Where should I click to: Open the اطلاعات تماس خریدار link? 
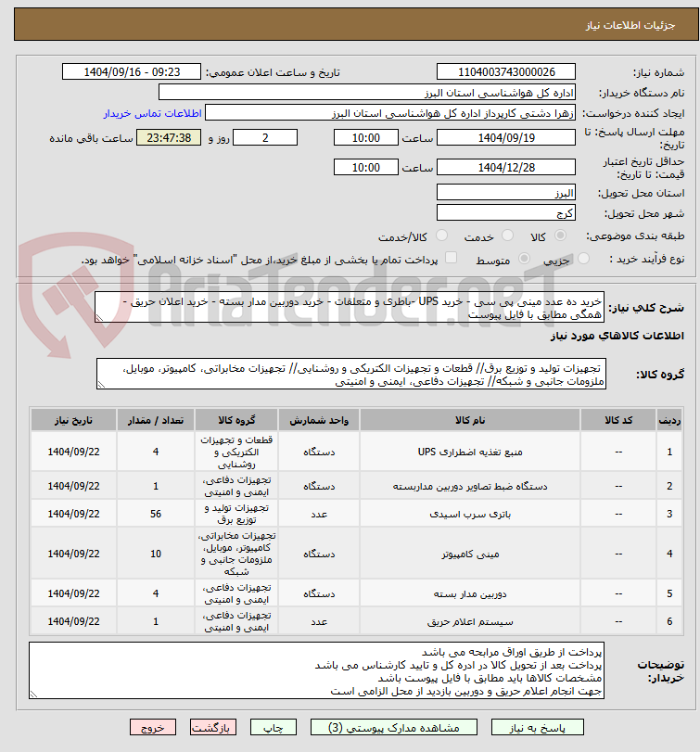152,113
